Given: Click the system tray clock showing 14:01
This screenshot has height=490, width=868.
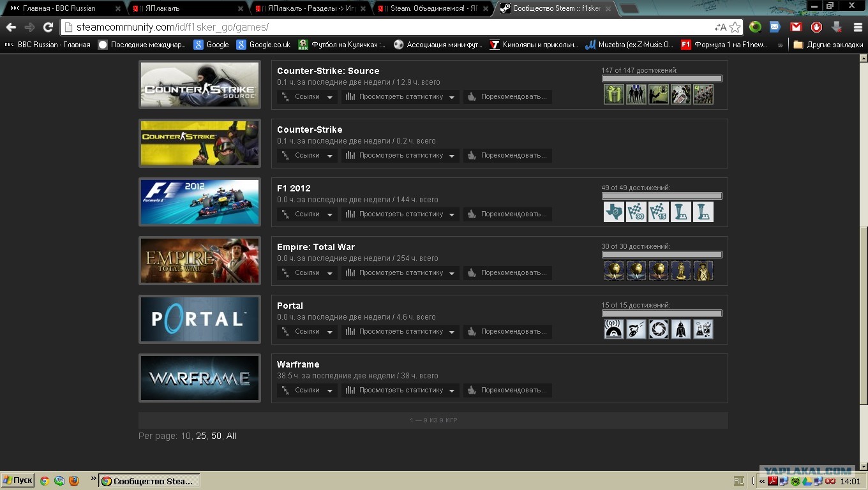Looking at the screenshot, I should click(851, 481).
